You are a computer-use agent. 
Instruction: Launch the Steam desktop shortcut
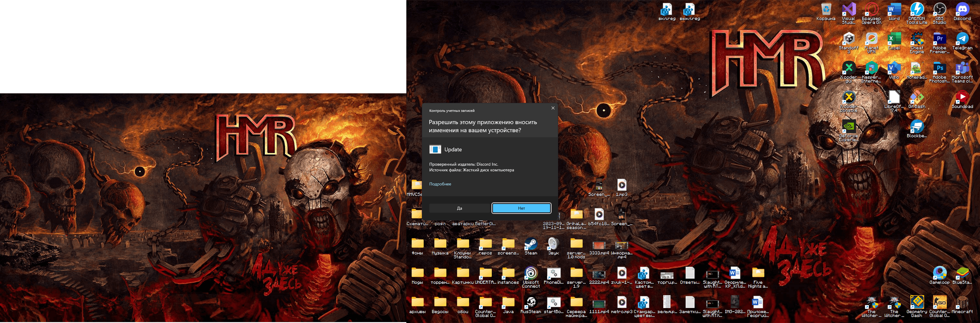(531, 246)
